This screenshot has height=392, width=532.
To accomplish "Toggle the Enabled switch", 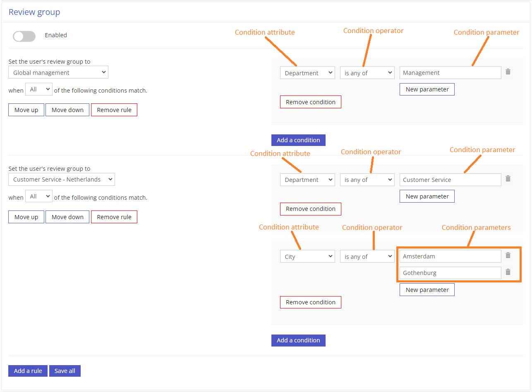I will 24,36.
